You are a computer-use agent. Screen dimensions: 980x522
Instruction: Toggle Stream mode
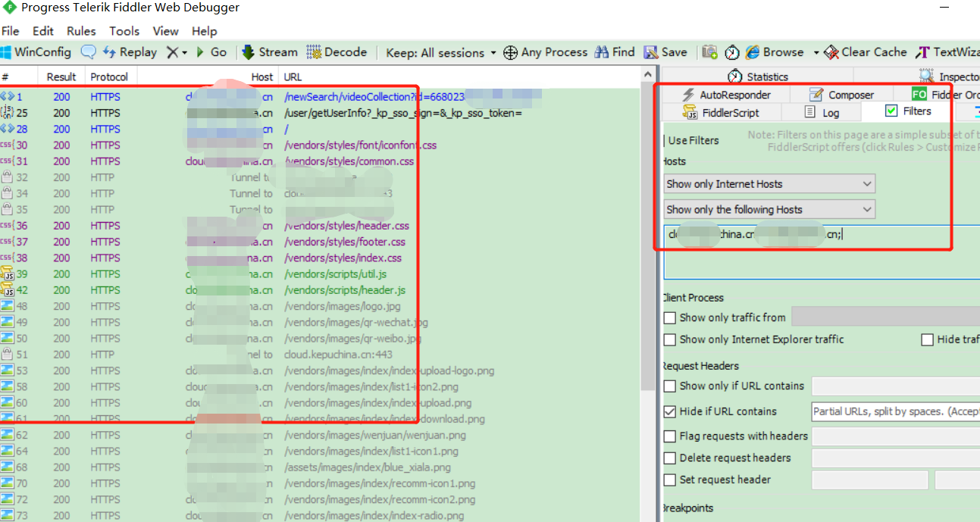pos(270,52)
